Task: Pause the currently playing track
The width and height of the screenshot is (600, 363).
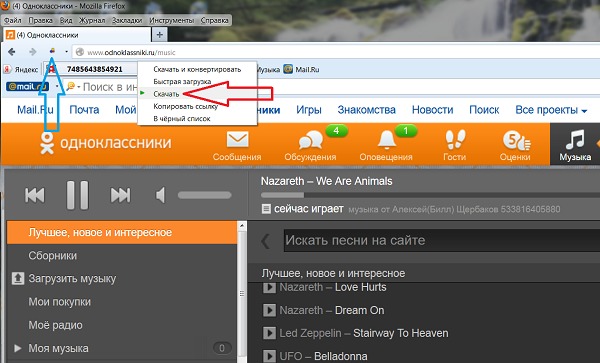Action: (78, 195)
